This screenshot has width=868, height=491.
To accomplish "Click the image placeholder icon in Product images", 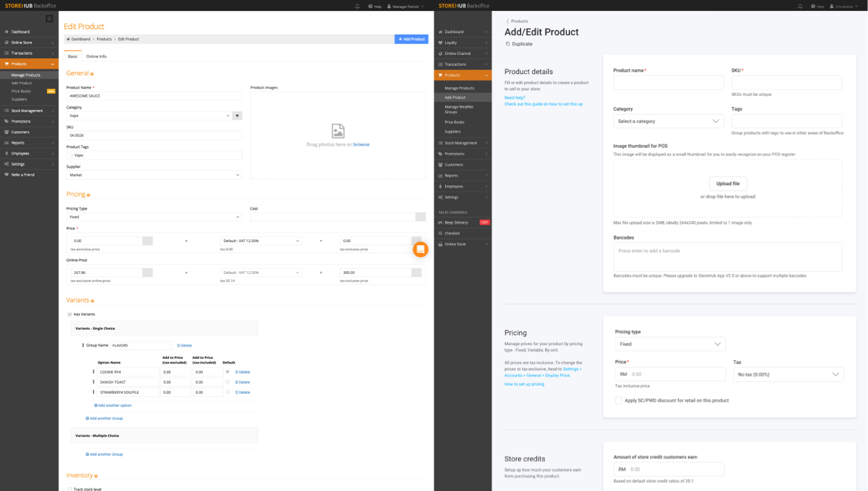I will (338, 131).
